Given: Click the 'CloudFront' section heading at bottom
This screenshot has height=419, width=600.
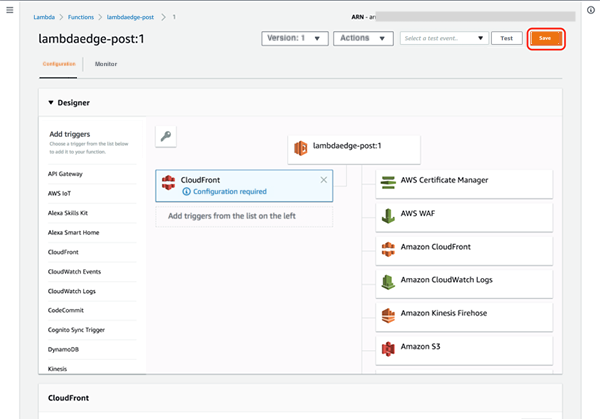Looking at the screenshot, I should [68, 398].
